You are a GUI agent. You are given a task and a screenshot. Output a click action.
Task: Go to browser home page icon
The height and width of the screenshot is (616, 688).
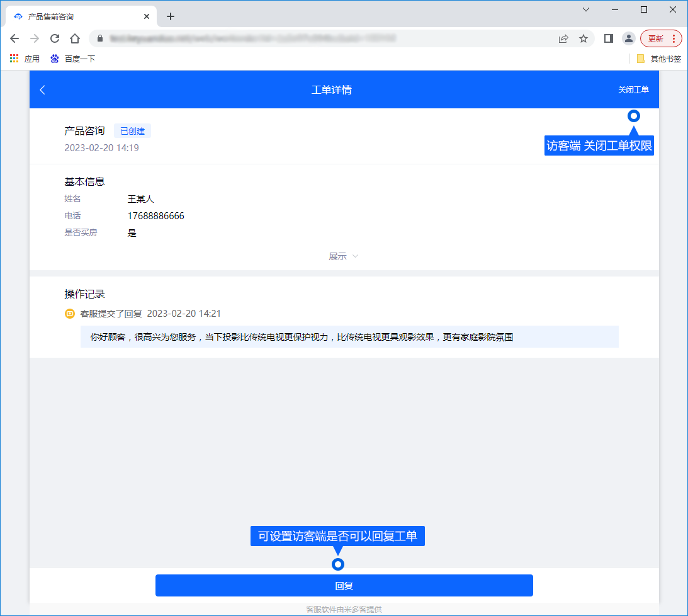coord(75,38)
